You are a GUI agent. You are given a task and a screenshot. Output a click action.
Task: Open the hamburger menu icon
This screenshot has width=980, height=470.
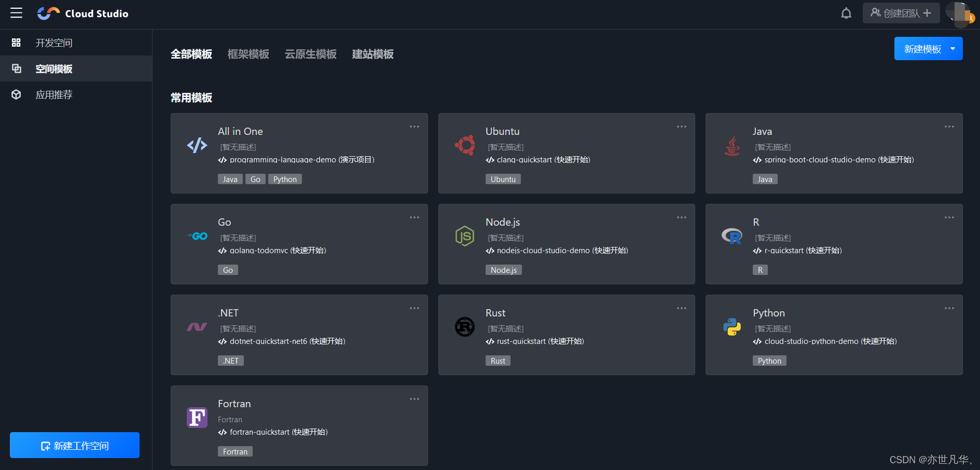17,13
